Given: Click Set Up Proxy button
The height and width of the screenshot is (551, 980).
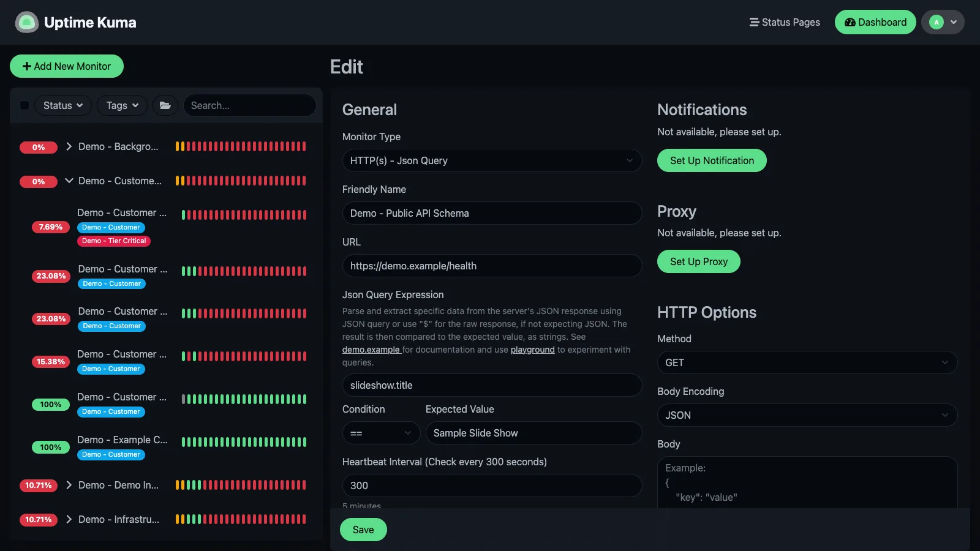Looking at the screenshot, I should coord(699,261).
